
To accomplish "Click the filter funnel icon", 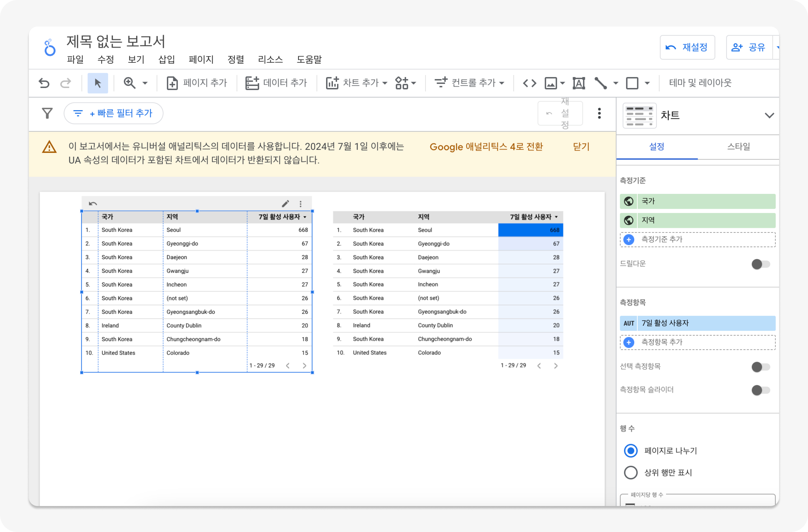I will tap(47, 113).
